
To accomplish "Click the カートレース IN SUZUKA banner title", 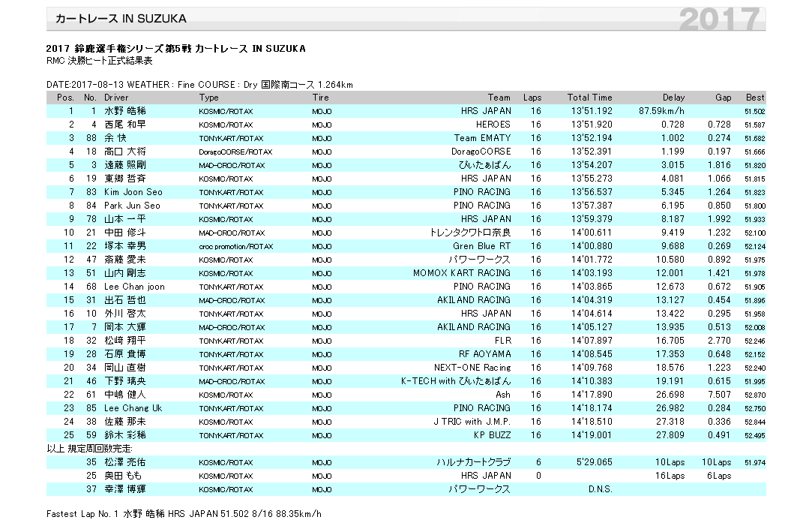I will 121,18.
